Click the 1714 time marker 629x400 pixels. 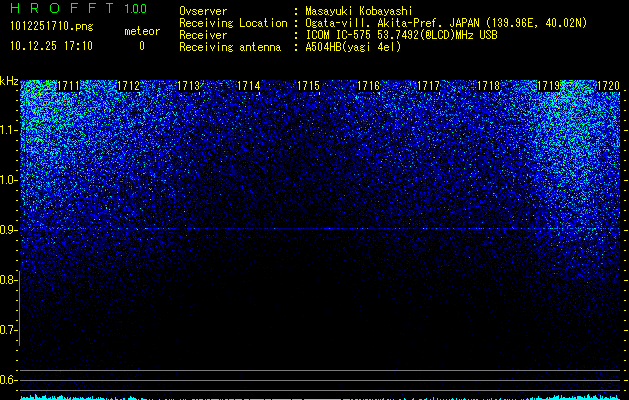pos(248,85)
